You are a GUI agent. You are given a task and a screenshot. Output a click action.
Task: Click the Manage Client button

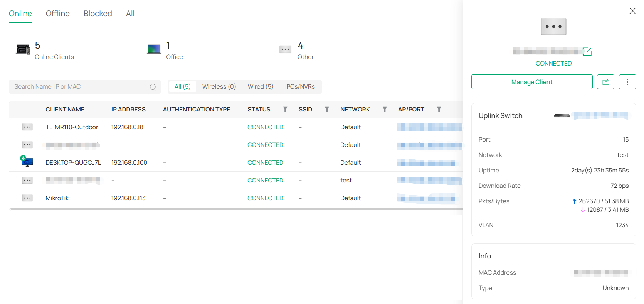(x=531, y=82)
